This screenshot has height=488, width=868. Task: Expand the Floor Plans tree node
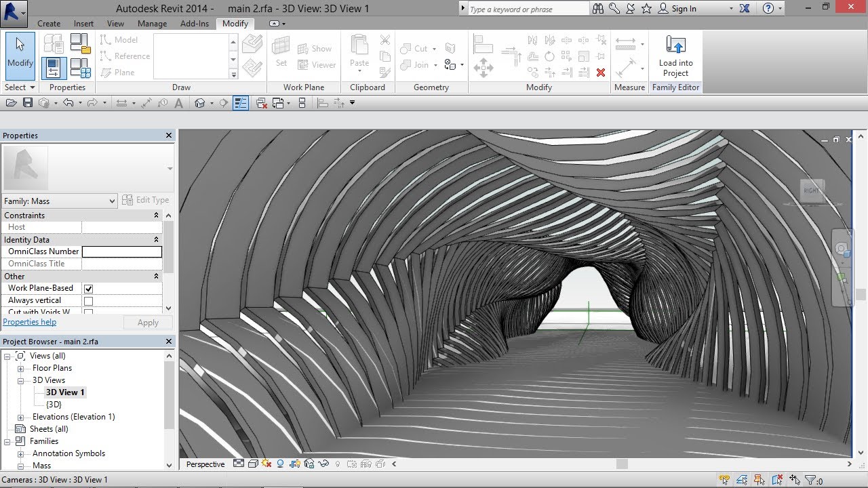coord(21,369)
